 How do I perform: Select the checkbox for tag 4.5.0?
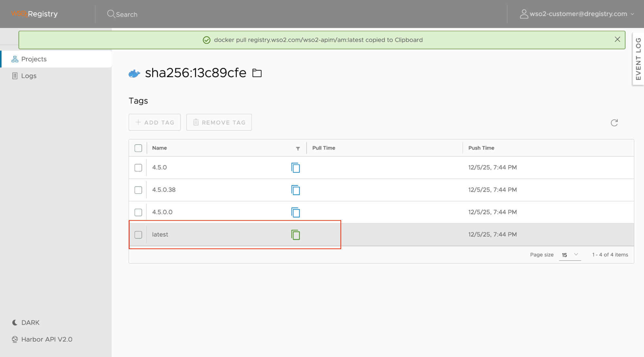point(138,168)
